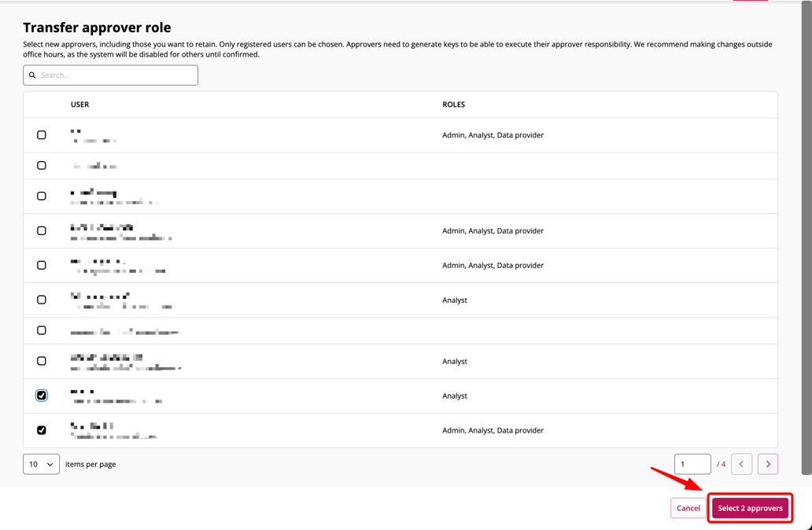This screenshot has height=530, width=812.
Task: Check the fifth user row checkbox
Action: pyautogui.click(x=42, y=266)
